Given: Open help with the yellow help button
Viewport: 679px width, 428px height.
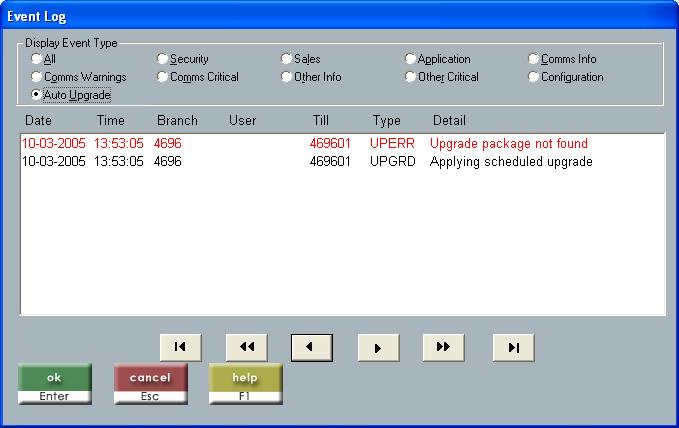Looking at the screenshot, I should (246, 384).
